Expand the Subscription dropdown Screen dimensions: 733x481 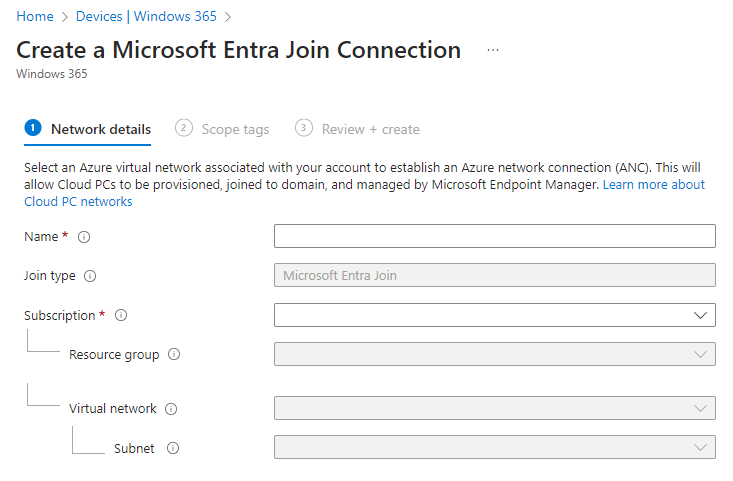pyautogui.click(x=494, y=315)
